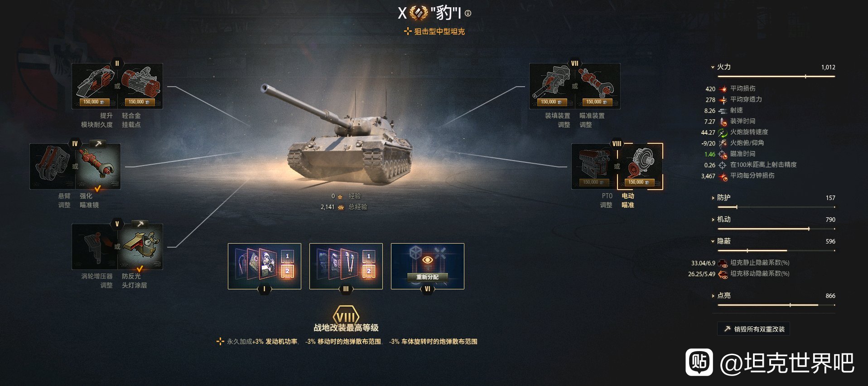
Task: Choose the 瞄准装置调整 modification
Action: pos(598,86)
